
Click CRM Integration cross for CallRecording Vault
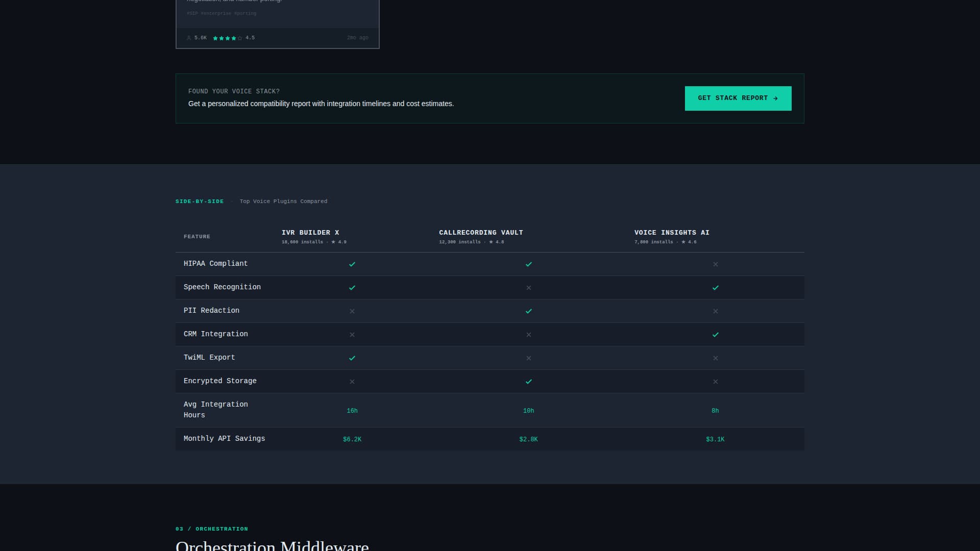pos(529,335)
